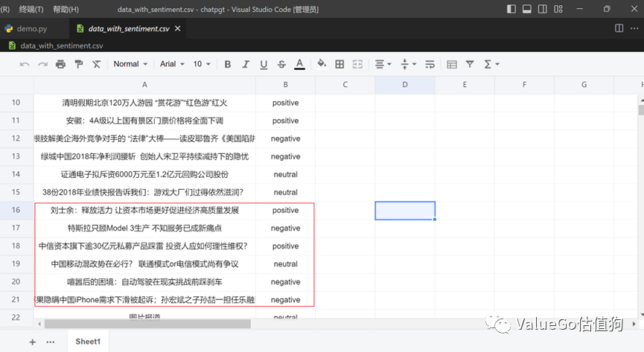The height and width of the screenshot is (352, 644).
Task: Toggle bold formatting
Action: point(228,65)
